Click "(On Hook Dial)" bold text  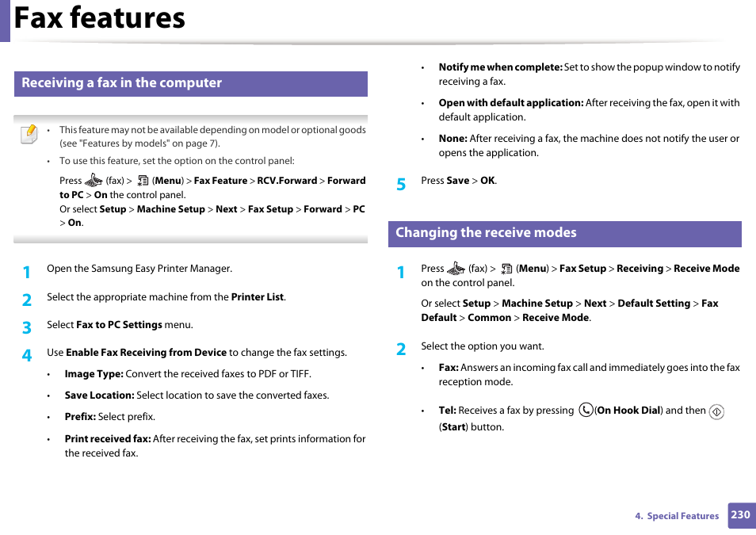tap(628, 411)
